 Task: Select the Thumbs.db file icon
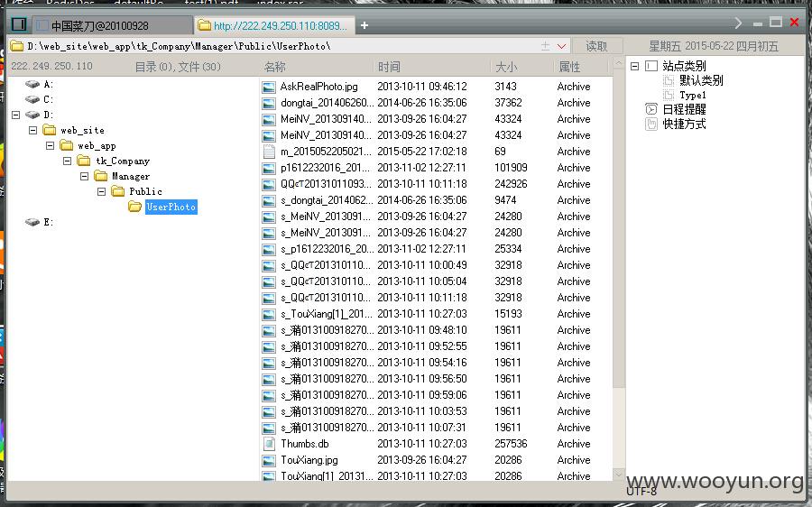pos(269,444)
